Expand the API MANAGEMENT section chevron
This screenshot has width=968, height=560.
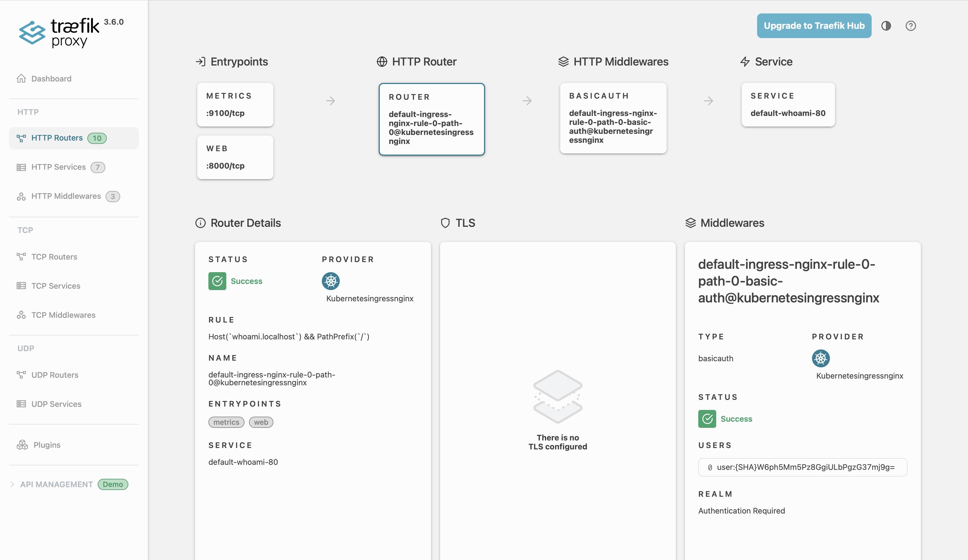click(x=12, y=484)
